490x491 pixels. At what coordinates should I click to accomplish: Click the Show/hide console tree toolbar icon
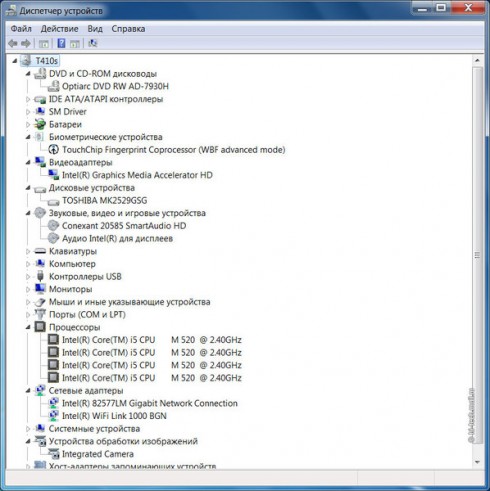[x=44, y=43]
